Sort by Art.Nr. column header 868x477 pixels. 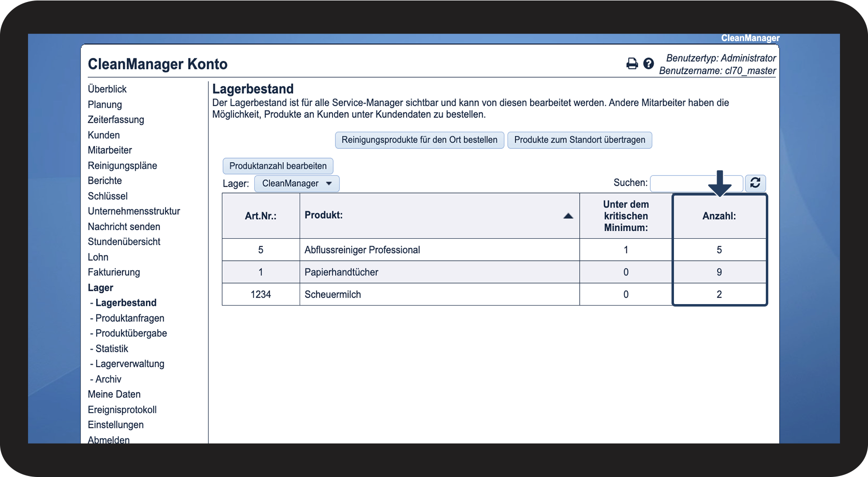[260, 216]
